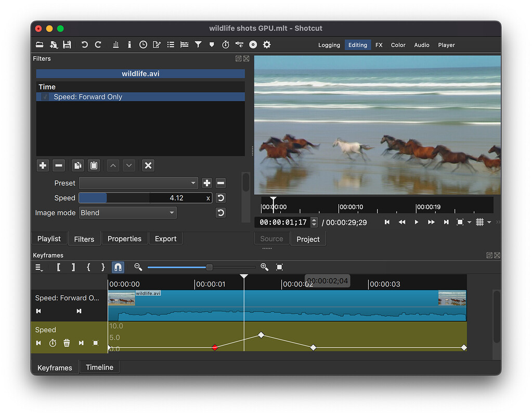
Task: Open the Preset dropdown
Action: point(138,183)
